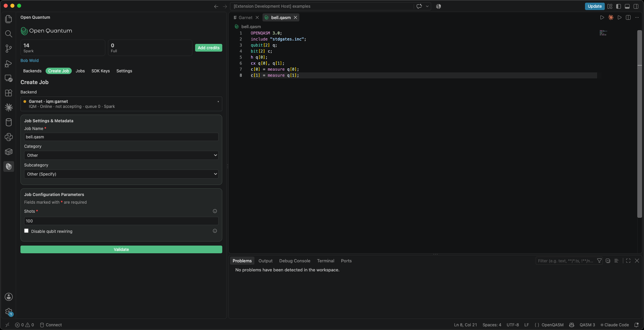Maximize the bottom panel size

(628, 261)
